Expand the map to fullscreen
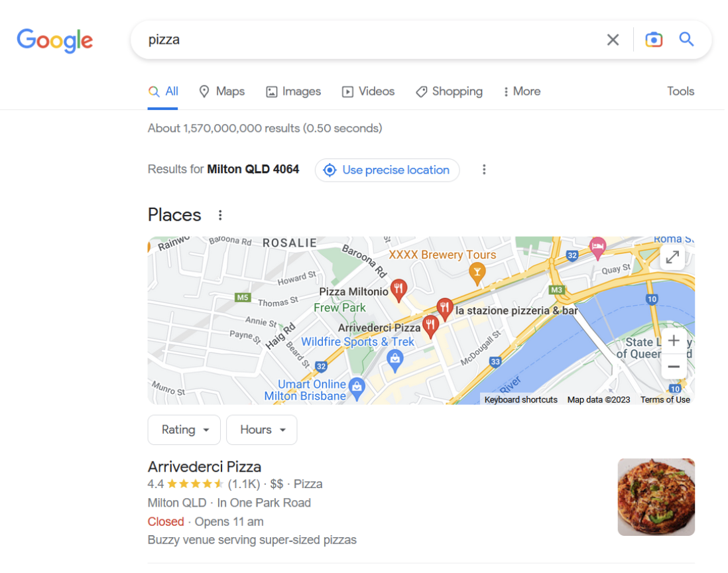 tap(672, 257)
